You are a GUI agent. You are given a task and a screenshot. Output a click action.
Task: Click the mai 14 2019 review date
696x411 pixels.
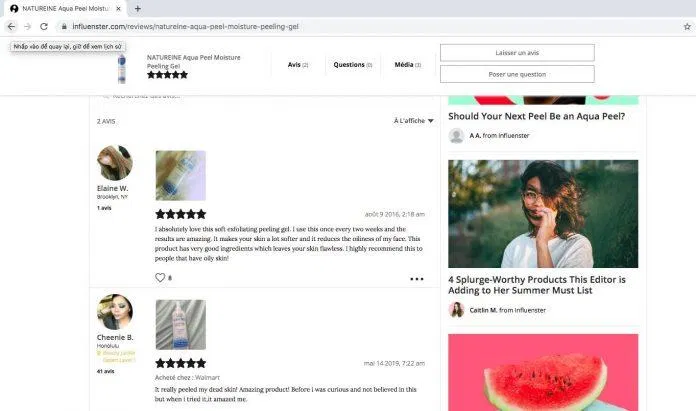coord(394,364)
